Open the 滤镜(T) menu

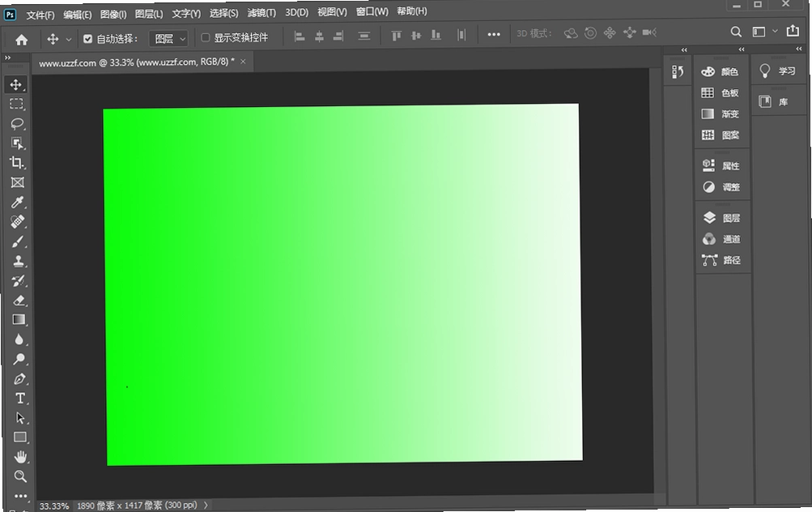point(261,12)
